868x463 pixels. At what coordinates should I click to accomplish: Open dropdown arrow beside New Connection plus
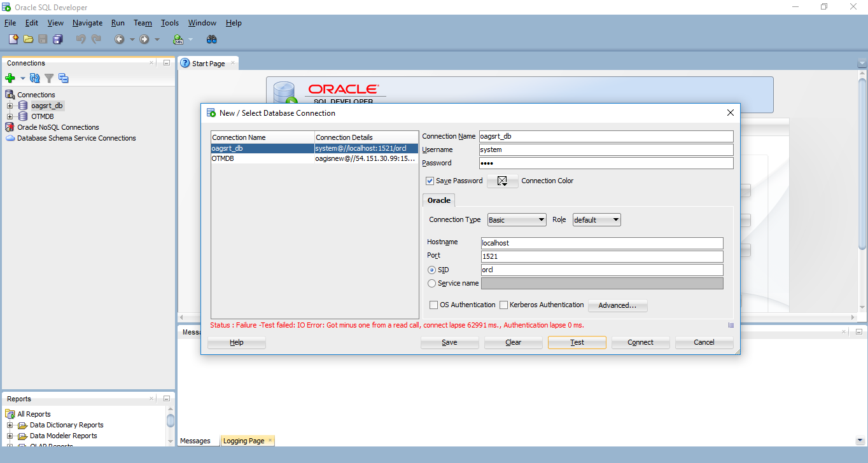(22, 78)
